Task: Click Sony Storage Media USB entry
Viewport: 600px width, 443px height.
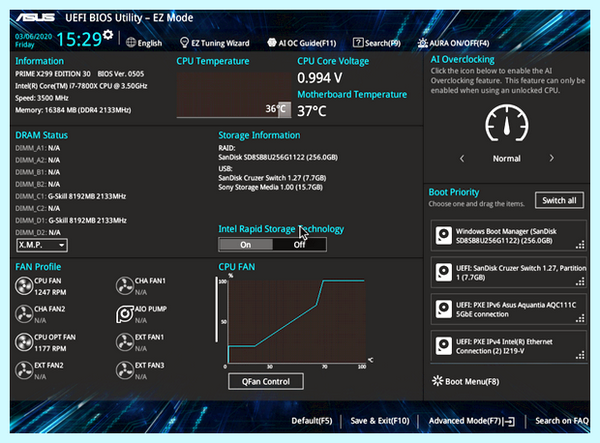Action: click(270, 187)
